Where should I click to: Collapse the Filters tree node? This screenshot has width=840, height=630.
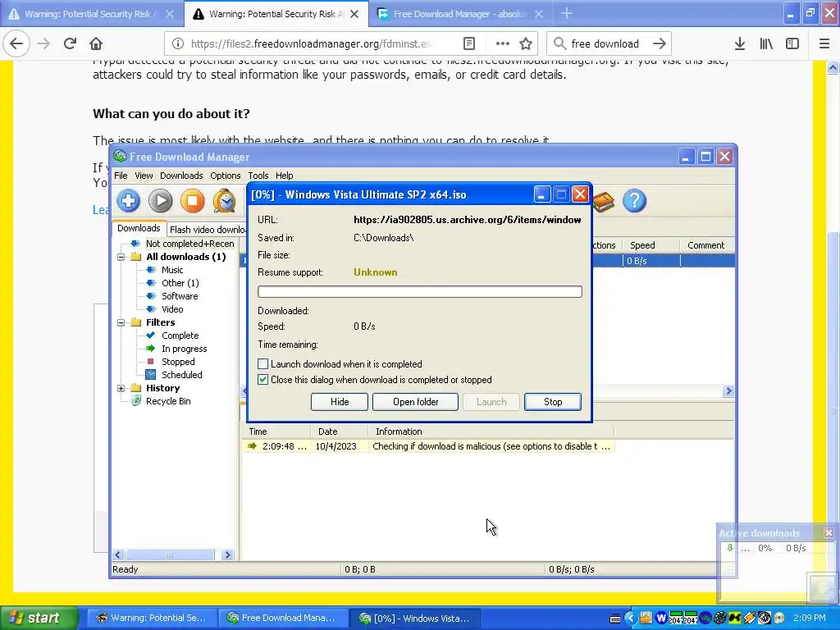[121, 322]
